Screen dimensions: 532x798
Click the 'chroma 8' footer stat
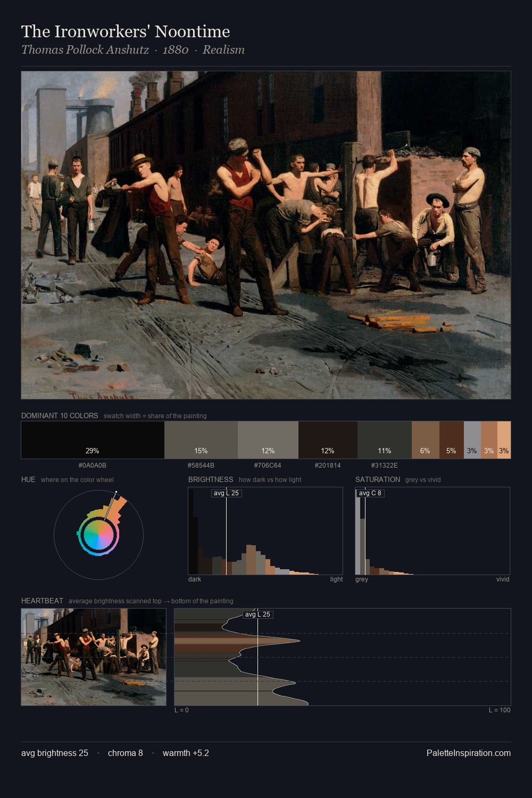click(x=126, y=753)
